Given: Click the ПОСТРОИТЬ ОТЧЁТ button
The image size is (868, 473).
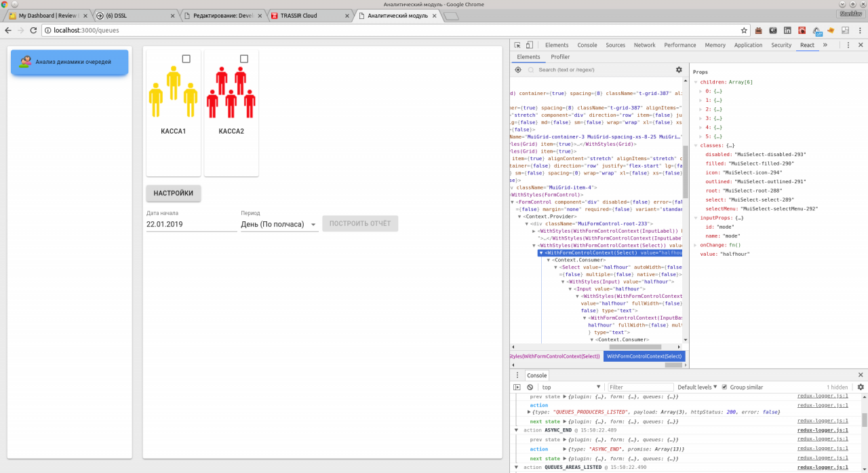Looking at the screenshot, I should [x=360, y=224].
